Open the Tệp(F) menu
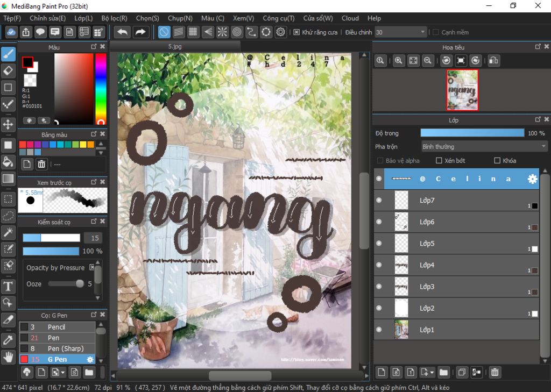This screenshot has height=392, width=551. (12, 18)
